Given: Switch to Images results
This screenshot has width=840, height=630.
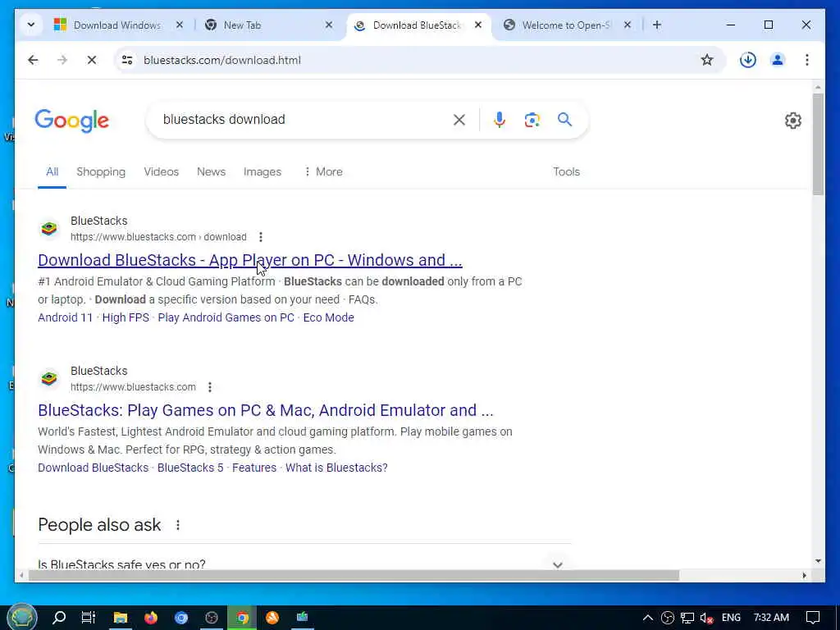Looking at the screenshot, I should (x=262, y=172).
